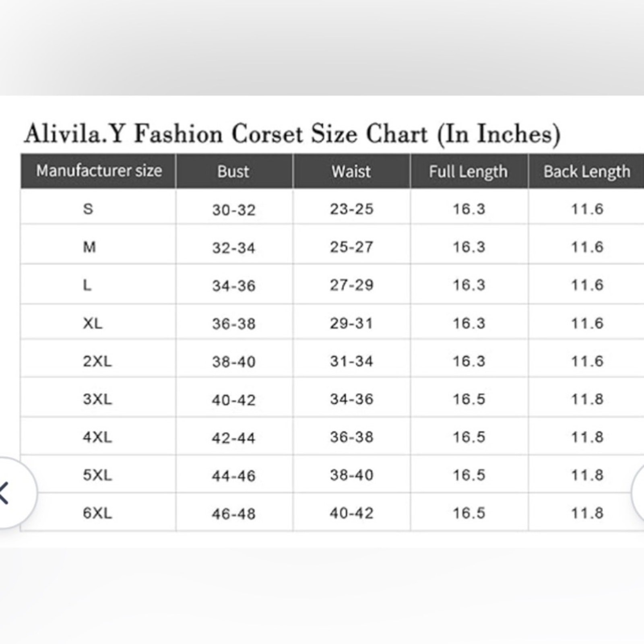Click bust measurement 30-32
Viewport: 644px width, 644px height.
pos(234,210)
